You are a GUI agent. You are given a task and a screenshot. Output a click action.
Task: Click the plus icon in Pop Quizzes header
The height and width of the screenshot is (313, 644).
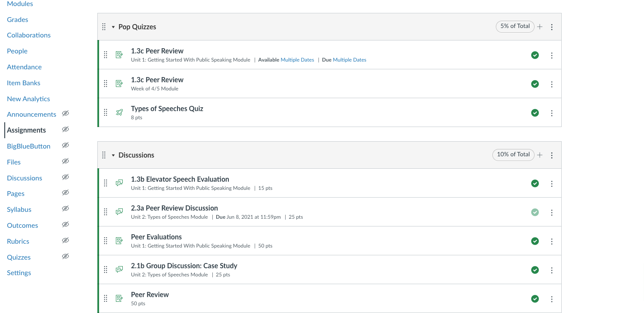click(x=540, y=27)
